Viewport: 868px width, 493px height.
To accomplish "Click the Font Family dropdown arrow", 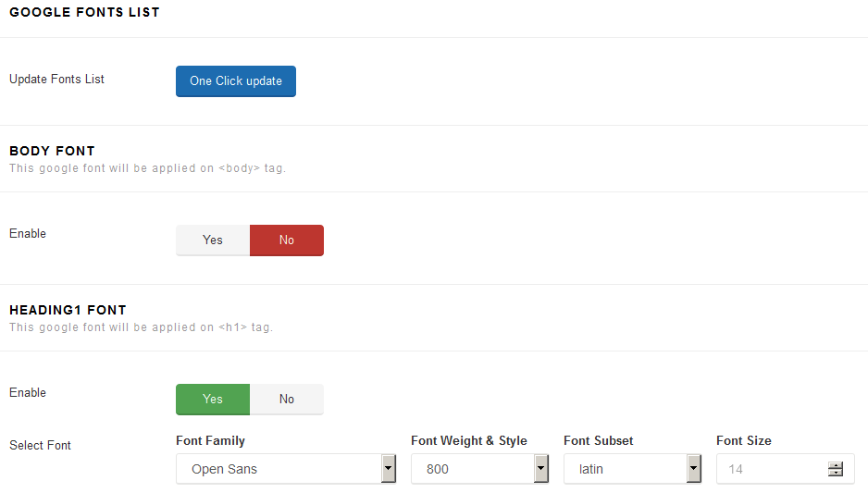I will pyautogui.click(x=389, y=469).
